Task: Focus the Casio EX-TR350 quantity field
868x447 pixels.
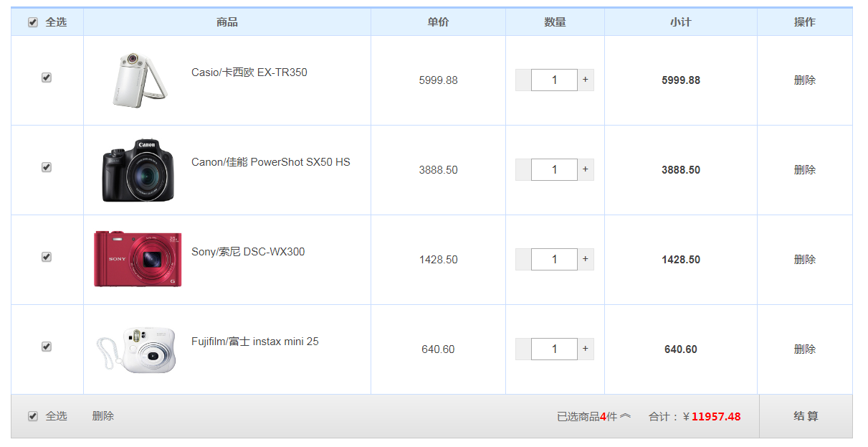Action: [554, 80]
